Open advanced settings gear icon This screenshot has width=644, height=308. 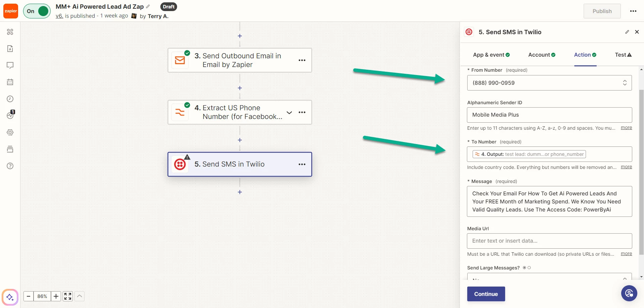click(x=10, y=132)
